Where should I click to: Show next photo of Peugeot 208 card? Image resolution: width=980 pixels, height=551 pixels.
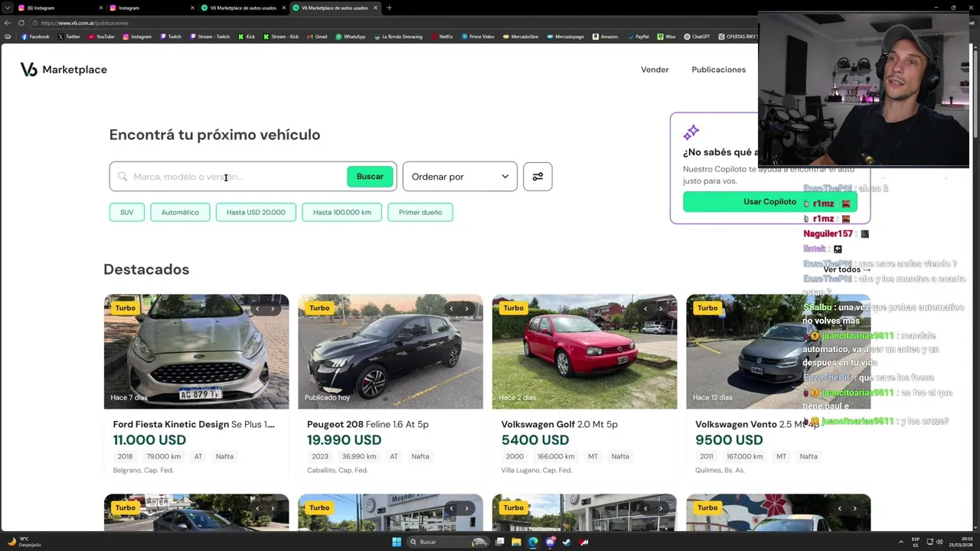click(x=466, y=308)
